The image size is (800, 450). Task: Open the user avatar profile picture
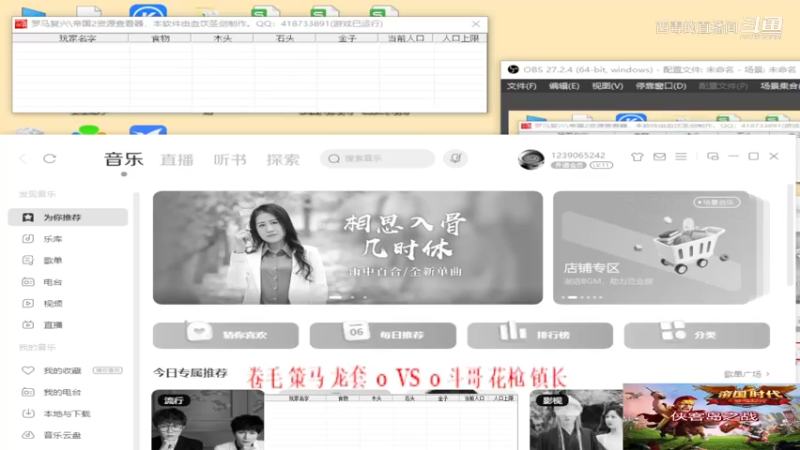(531, 159)
